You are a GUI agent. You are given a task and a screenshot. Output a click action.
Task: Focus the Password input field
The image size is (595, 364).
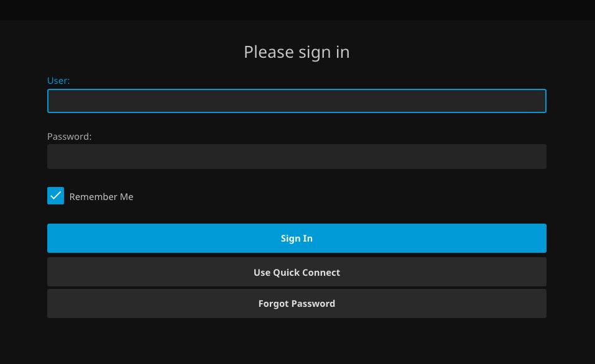click(x=297, y=157)
